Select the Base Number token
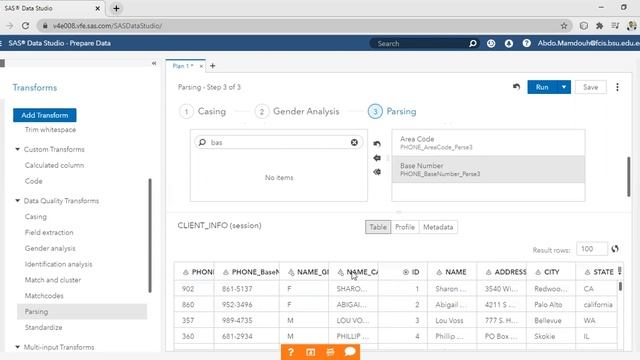The height and width of the screenshot is (360, 640). pos(488,169)
